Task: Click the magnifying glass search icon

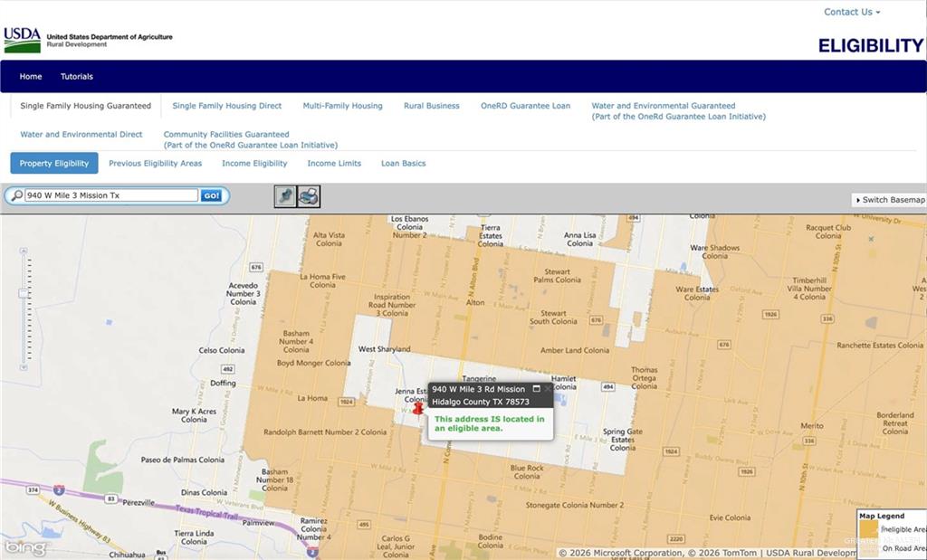Action: 16,195
